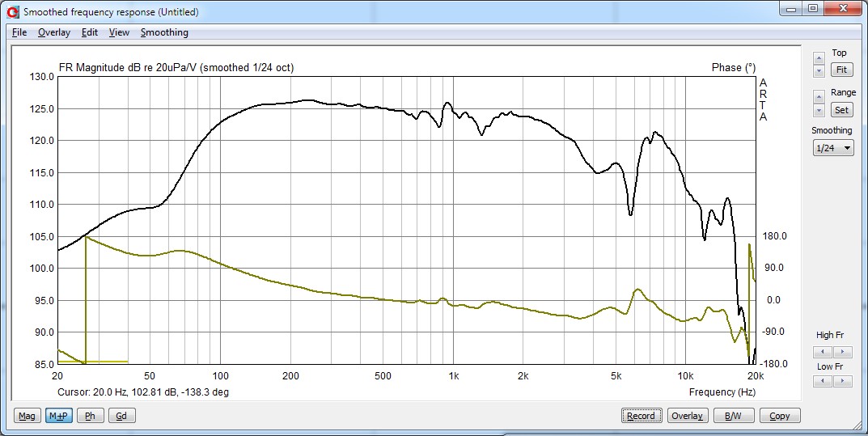The width and height of the screenshot is (868, 436).
Task: Click the Copy button
Action: pyautogui.click(x=780, y=416)
